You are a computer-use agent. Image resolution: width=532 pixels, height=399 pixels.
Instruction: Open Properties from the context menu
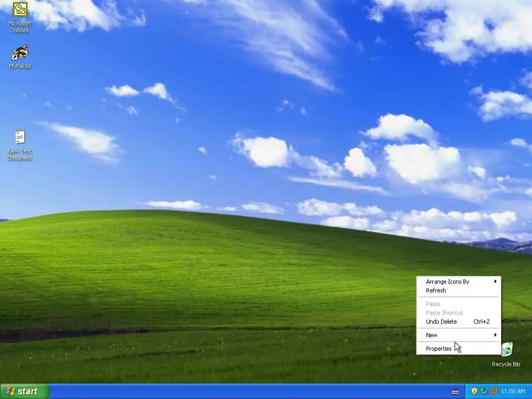click(458, 349)
